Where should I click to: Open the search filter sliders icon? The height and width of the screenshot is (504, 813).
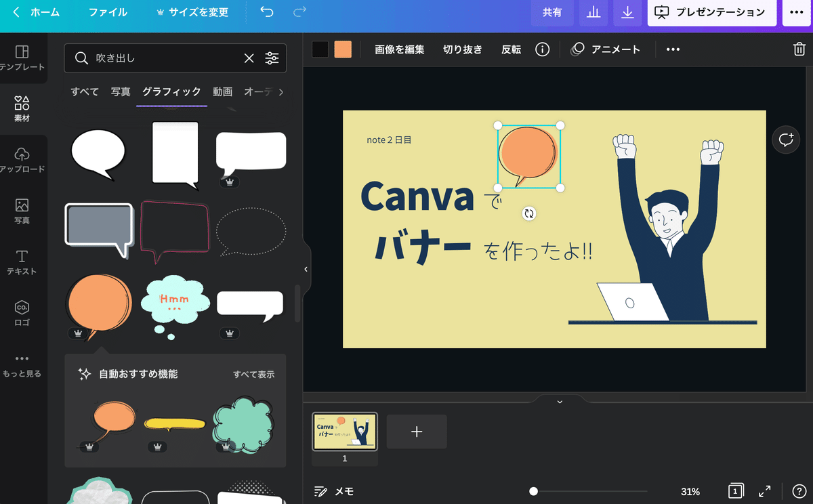pos(272,58)
